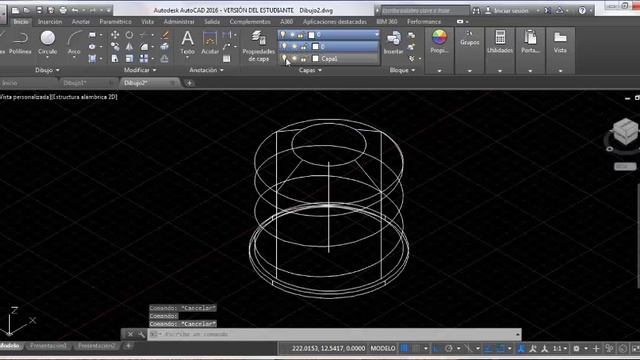
Task: Select the Polilínea drawing tool
Action: 20,42
